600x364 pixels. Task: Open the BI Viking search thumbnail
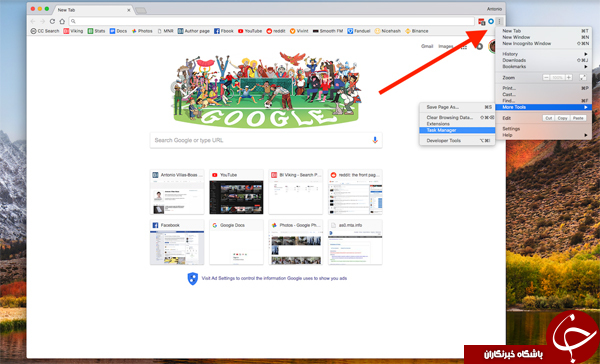(x=296, y=192)
